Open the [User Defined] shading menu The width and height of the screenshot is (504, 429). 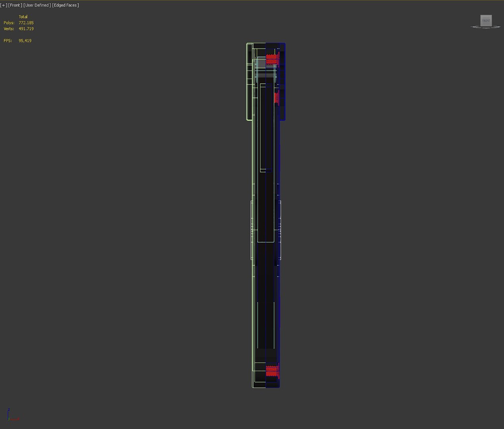(37, 5)
